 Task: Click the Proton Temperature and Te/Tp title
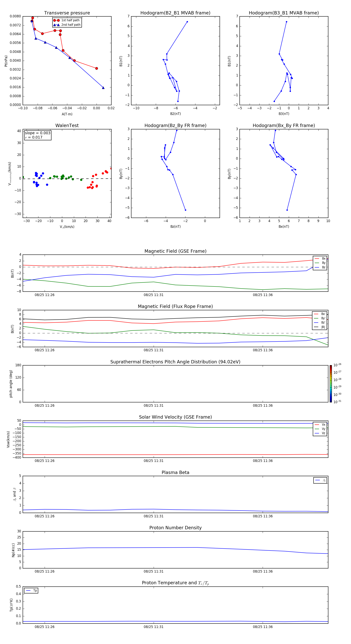(175, 583)
